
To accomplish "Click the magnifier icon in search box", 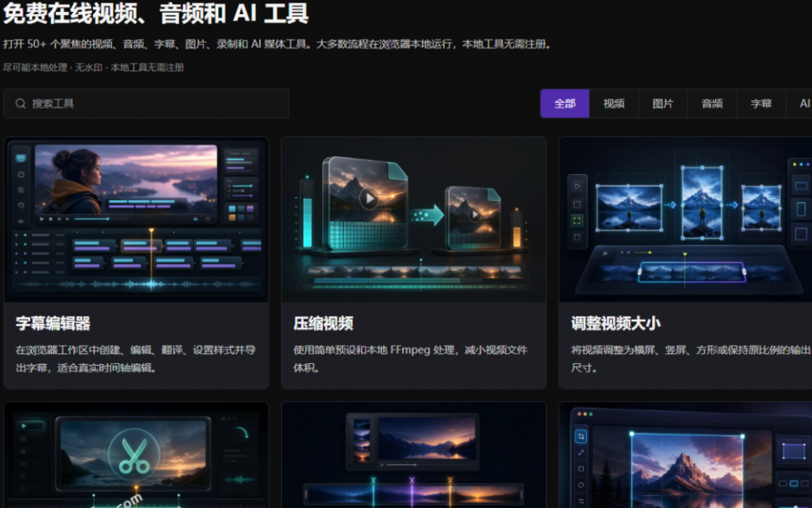I will [20, 104].
